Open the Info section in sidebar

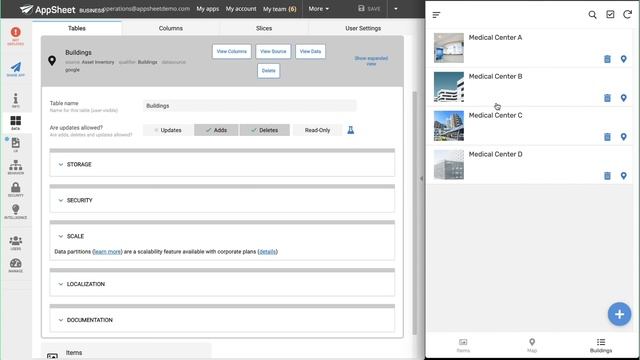16,100
